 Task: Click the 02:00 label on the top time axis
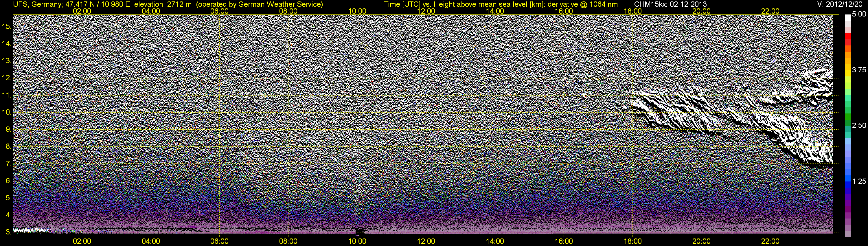point(82,11)
